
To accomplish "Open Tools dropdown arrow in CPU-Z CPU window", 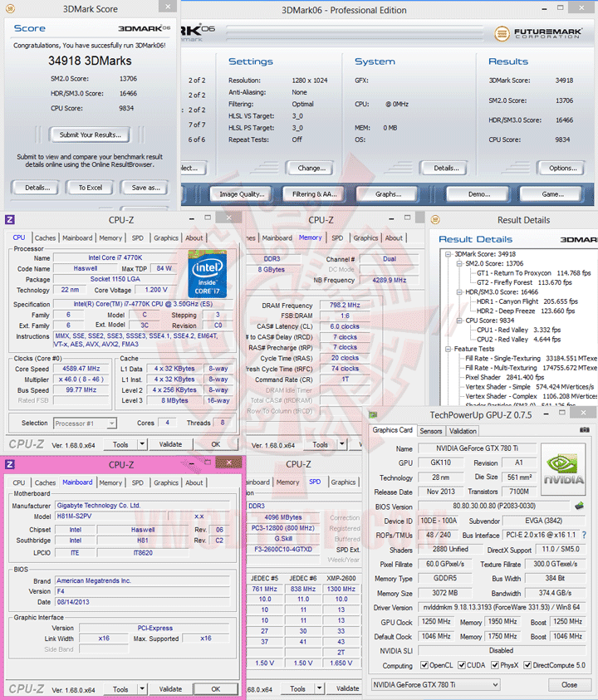I will click(x=142, y=444).
